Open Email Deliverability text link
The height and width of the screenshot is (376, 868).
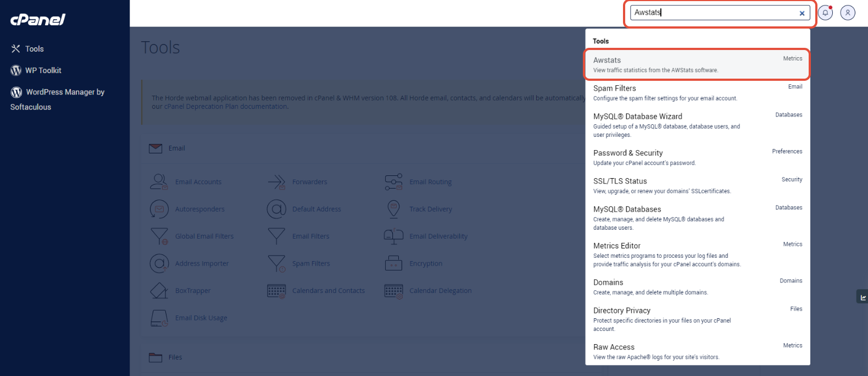point(438,236)
